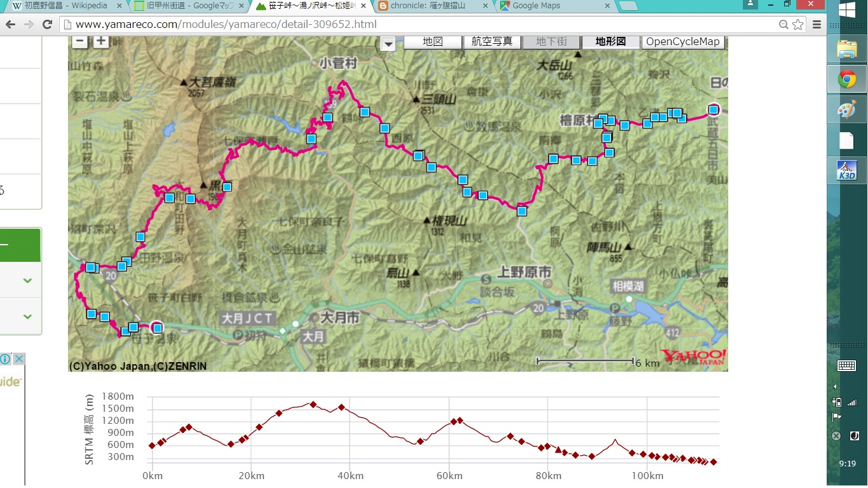Open the Chrome profile avatar button
The width and height of the screenshot is (868, 488).
752,4
